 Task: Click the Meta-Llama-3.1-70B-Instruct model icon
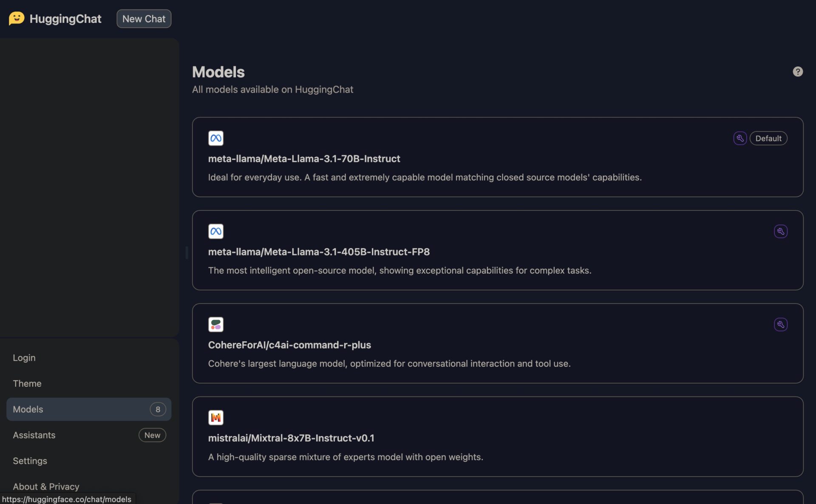[215, 138]
